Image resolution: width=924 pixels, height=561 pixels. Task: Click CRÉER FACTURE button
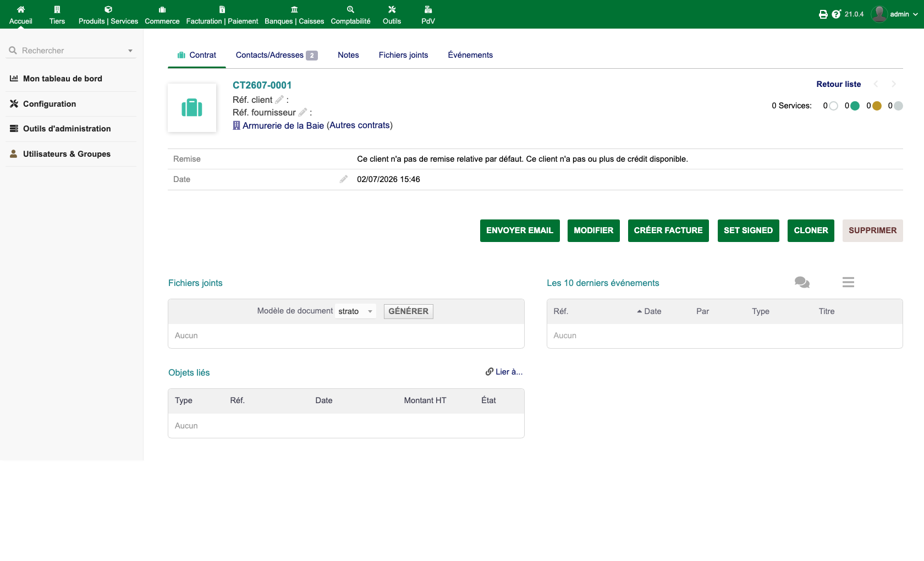tap(668, 230)
